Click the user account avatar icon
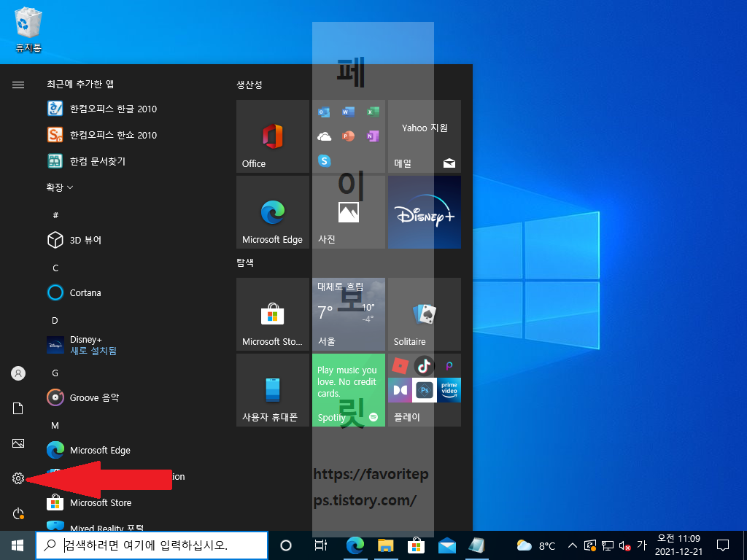The height and width of the screenshot is (560, 747). (18, 373)
